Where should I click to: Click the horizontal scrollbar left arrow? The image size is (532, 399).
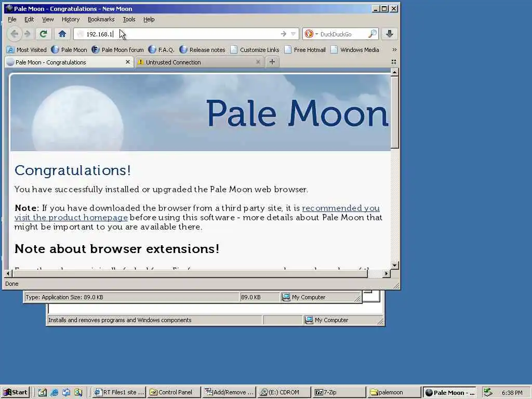coord(8,273)
